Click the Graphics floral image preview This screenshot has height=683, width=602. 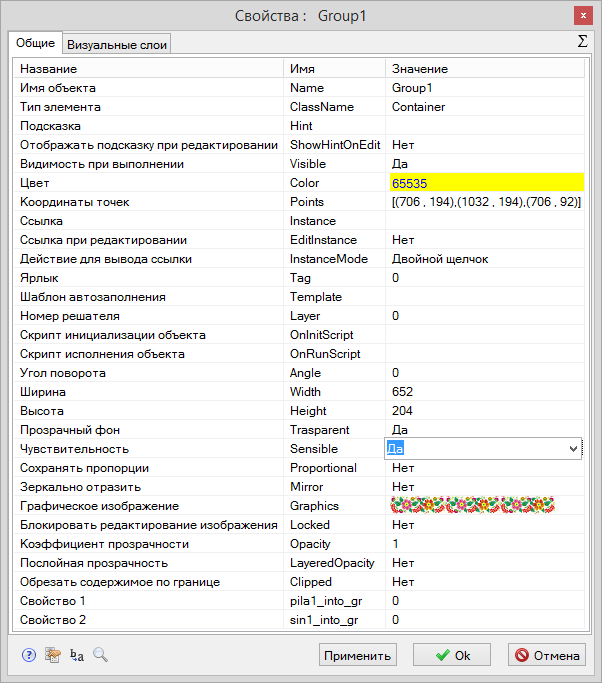(x=472, y=506)
